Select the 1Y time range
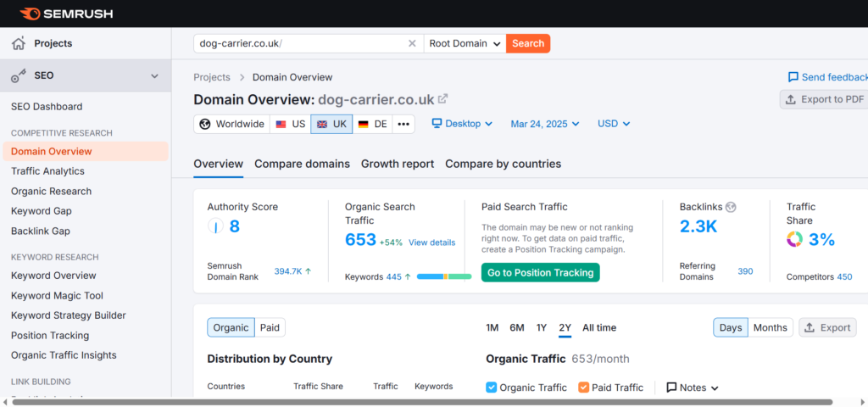Image resolution: width=868 pixels, height=407 pixels. [x=542, y=328]
